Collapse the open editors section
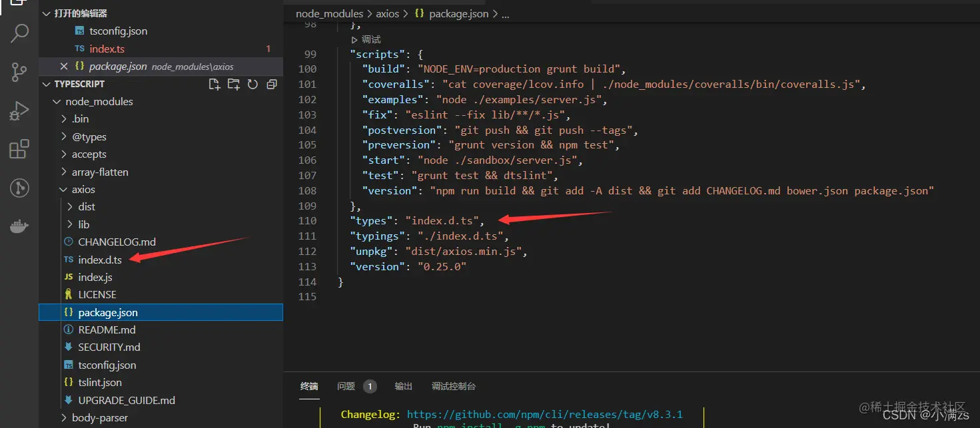Viewport: 980px width, 428px height. (47, 13)
